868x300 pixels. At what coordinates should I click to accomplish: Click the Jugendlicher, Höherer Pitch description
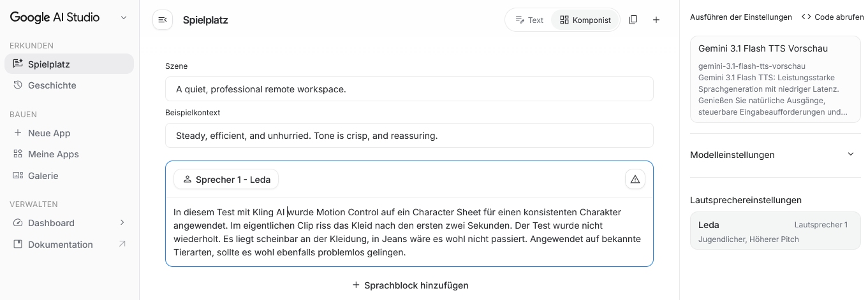tap(749, 239)
